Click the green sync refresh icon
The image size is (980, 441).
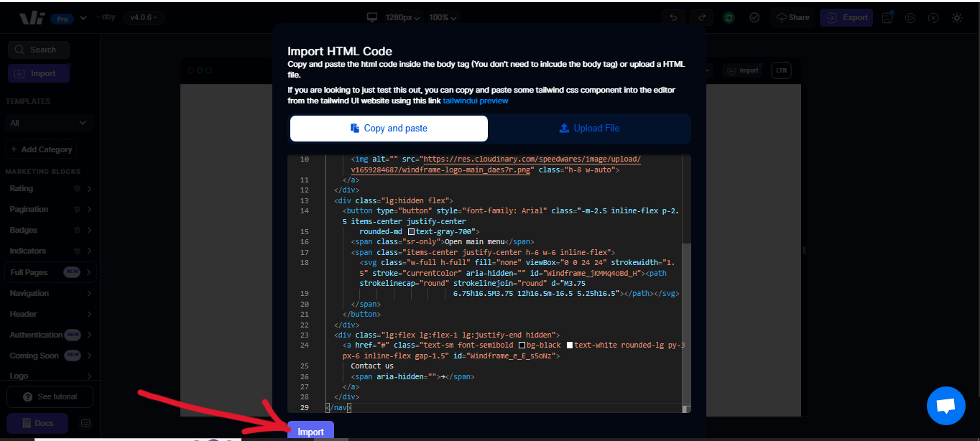(729, 17)
